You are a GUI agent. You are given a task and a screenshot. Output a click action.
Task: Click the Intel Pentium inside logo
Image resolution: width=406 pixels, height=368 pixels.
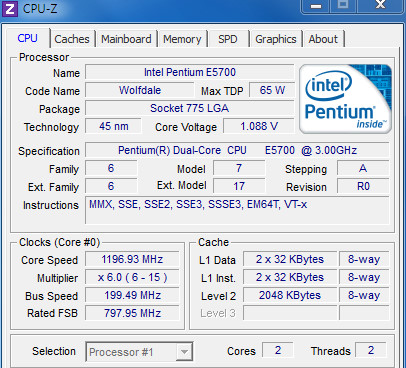(x=345, y=99)
